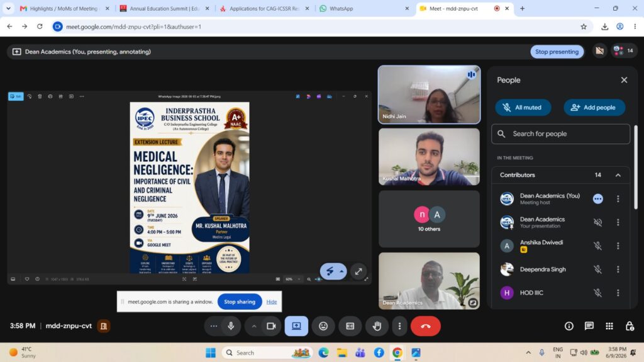Mute Anshika Dwivedi's microphone
The image size is (644, 362).
coord(597,246)
